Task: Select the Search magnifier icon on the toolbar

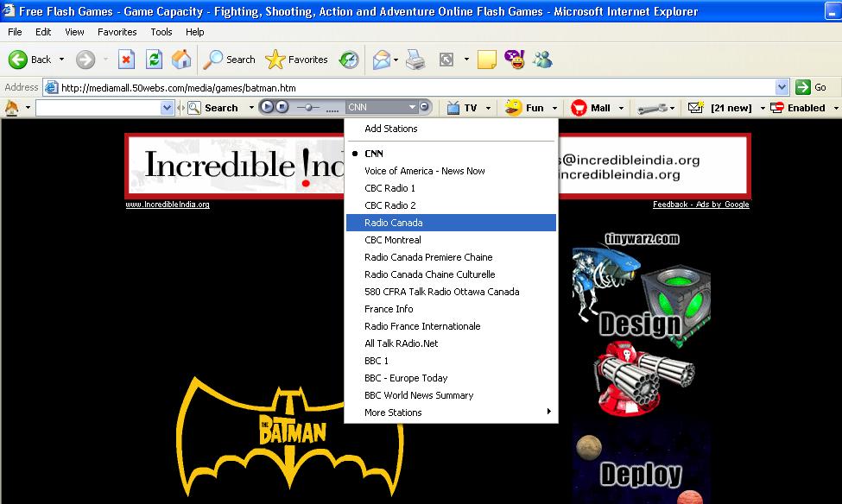Action: [211, 60]
